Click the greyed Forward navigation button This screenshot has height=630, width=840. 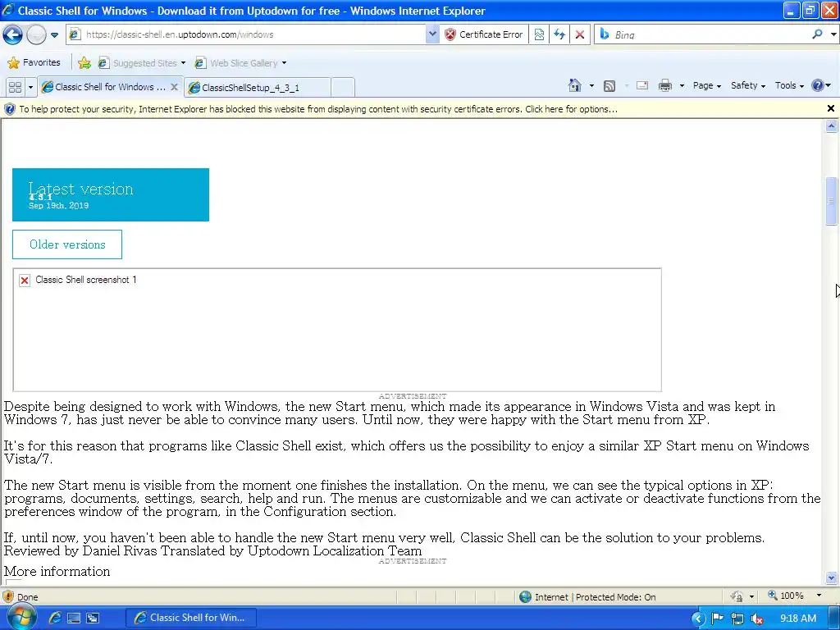36,34
